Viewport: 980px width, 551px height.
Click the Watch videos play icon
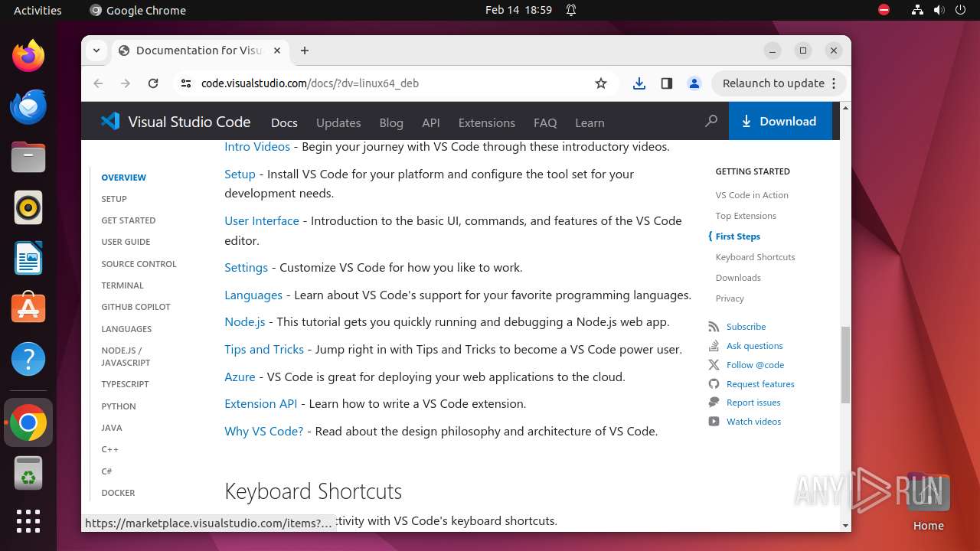[x=714, y=422]
